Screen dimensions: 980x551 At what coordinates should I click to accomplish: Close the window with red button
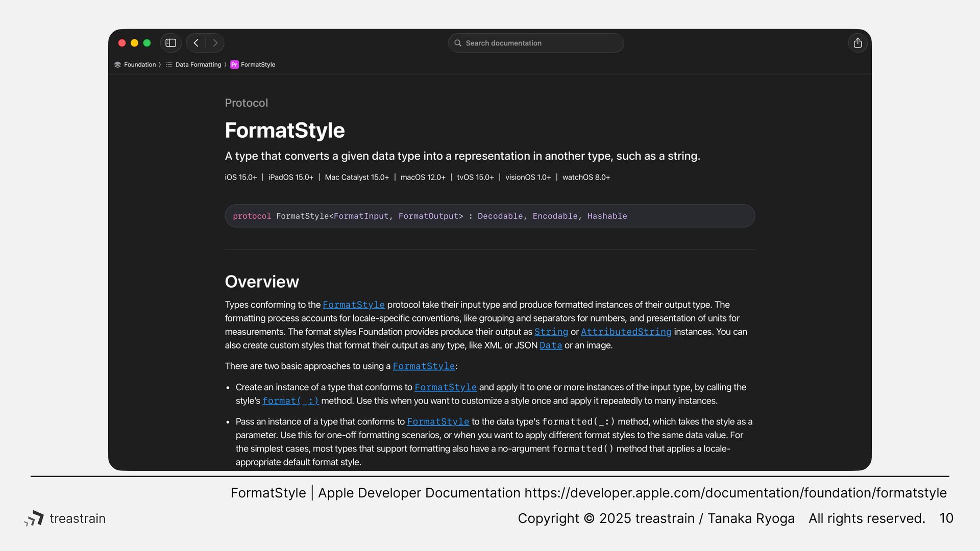coord(122,43)
